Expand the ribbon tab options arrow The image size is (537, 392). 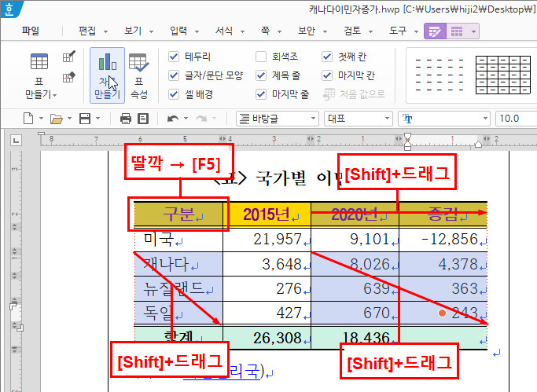click(x=473, y=31)
